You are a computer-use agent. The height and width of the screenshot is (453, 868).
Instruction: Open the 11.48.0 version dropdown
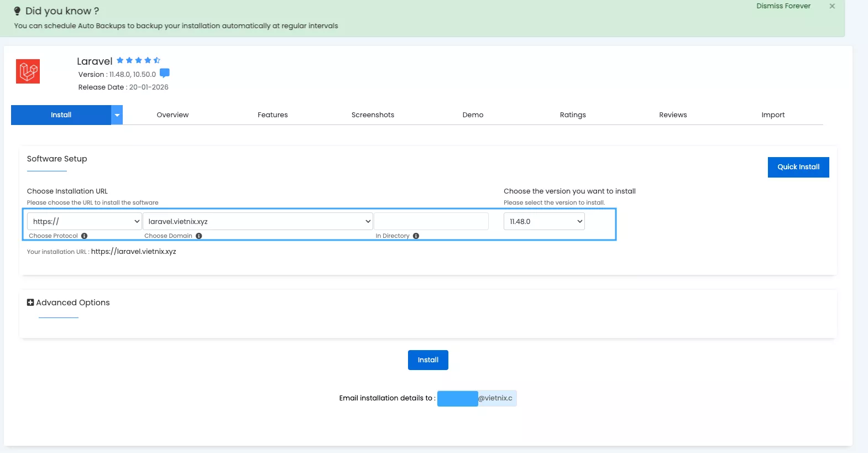coord(544,221)
